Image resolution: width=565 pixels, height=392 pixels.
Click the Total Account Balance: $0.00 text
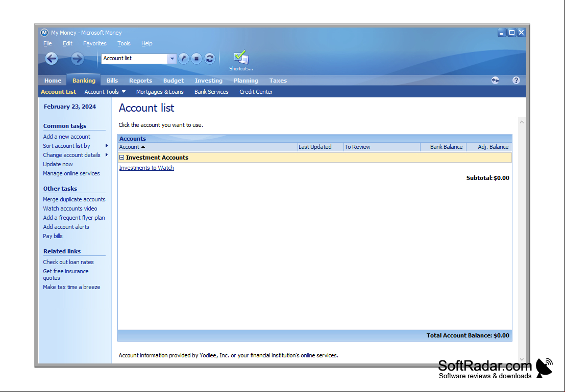468,335
